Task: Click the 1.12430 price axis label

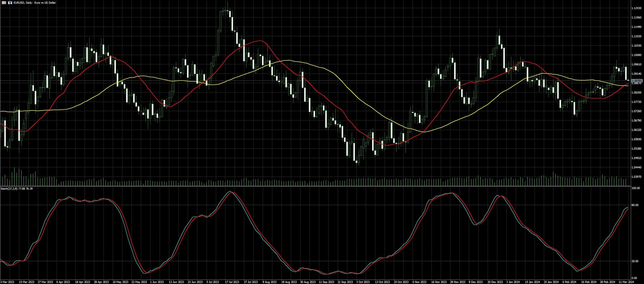Action: [x=637, y=8]
